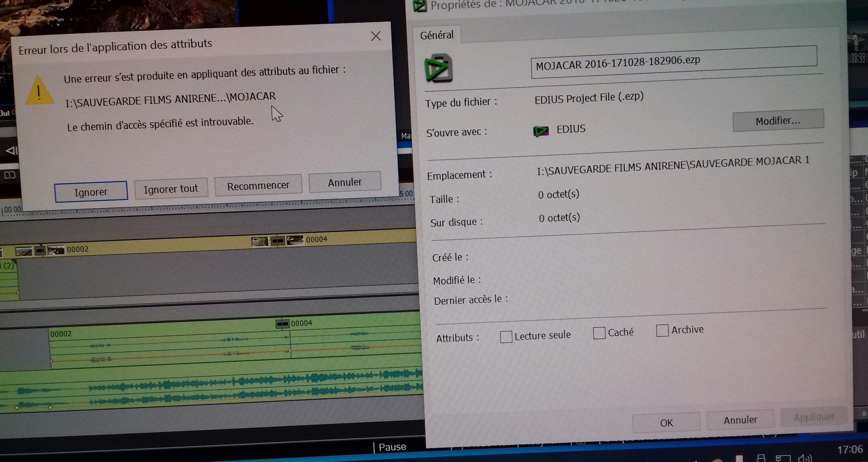The width and height of the screenshot is (868, 462).
Task: Click the volume rubber band point at 00002 audio start
Action: [51, 361]
